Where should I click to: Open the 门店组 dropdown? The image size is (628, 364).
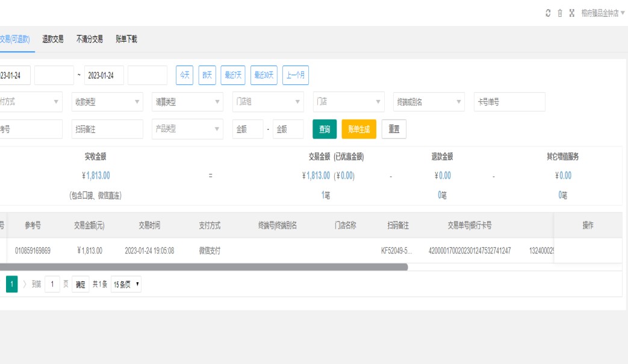269,102
